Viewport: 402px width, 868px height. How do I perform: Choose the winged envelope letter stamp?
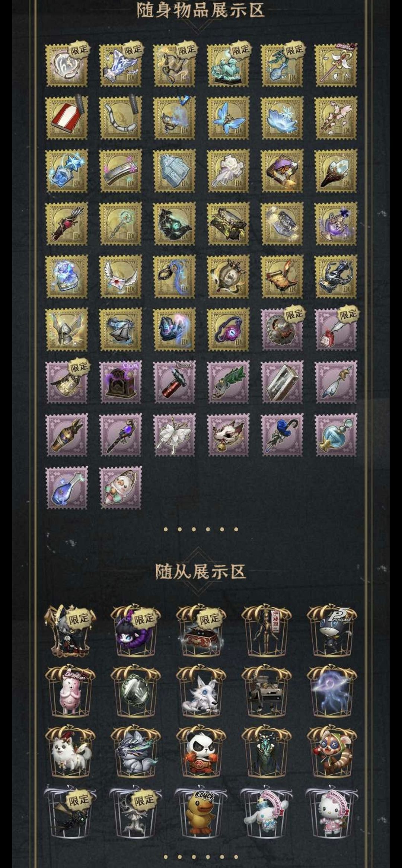pos(121,277)
